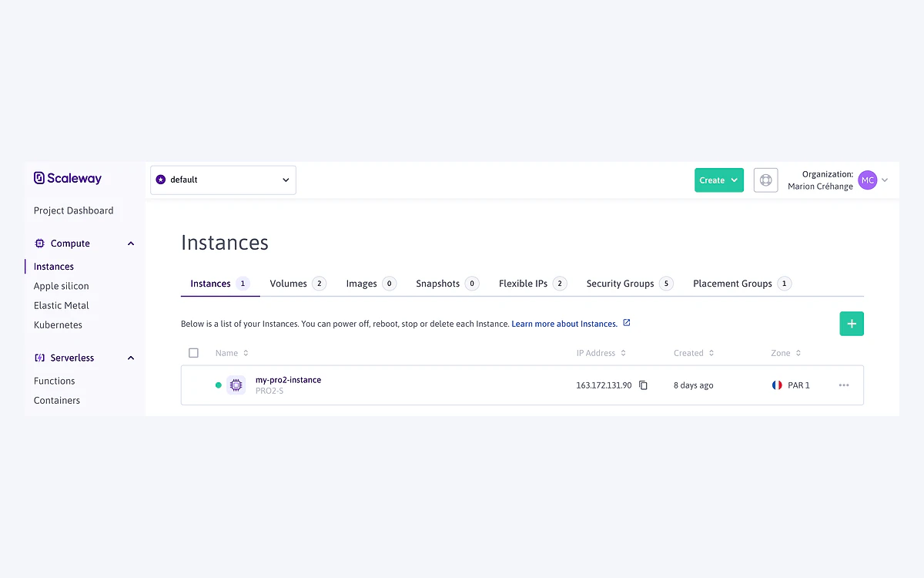This screenshot has width=924, height=578.
Task: Click the PRO2-S instance type text
Action: 269,391
